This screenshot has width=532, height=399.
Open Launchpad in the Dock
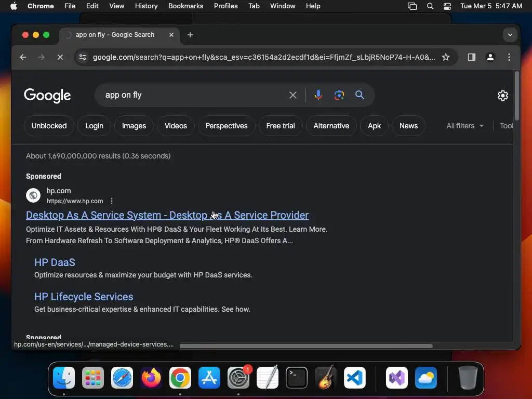coord(93,378)
